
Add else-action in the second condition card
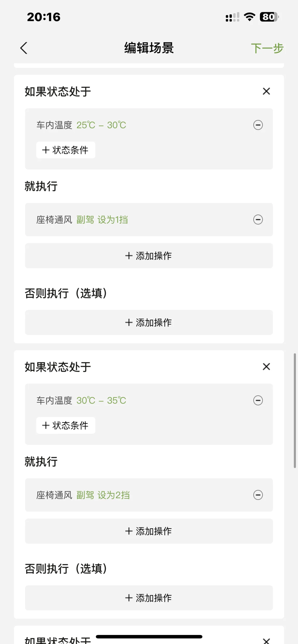149,598
